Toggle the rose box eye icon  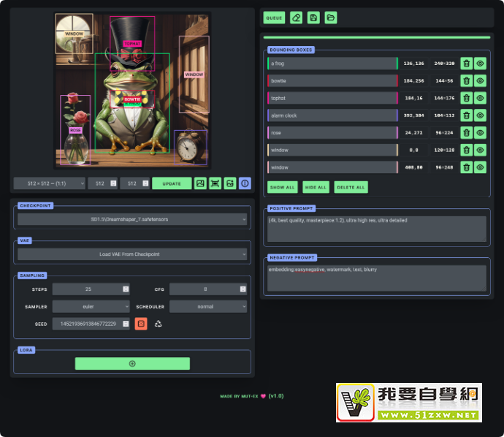[x=480, y=133]
